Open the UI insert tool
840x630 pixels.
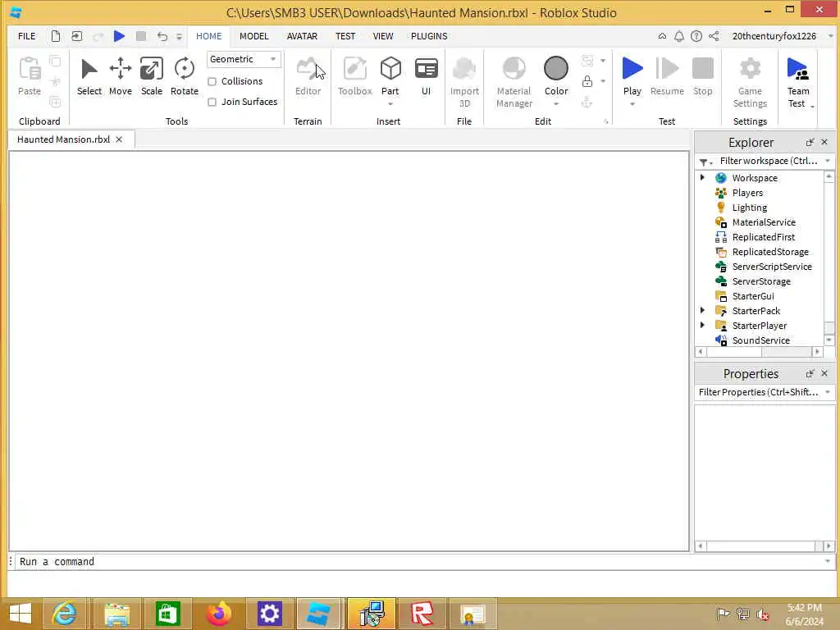pos(426,76)
